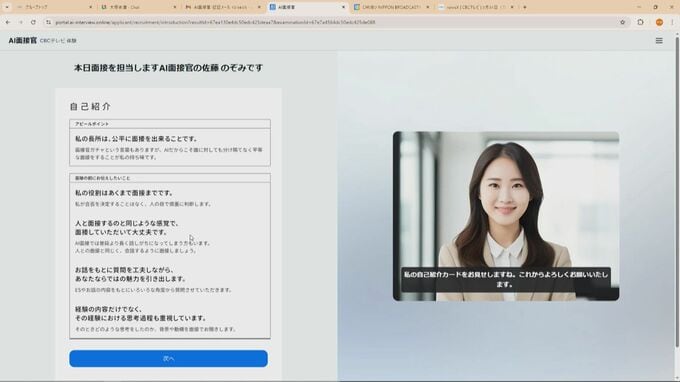Click the URL address bar field

[x=334, y=22]
